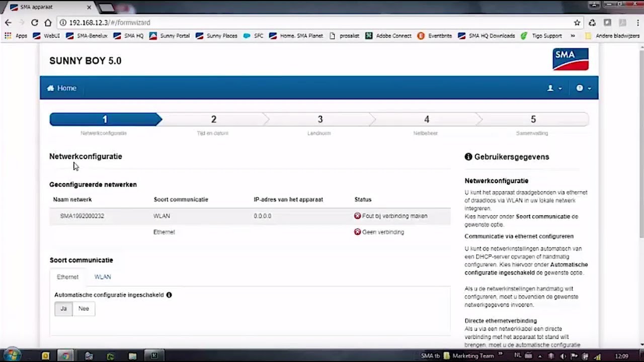Open the Eventbrite bookmark
Screen dimensions: 644x362
pos(435,36)
